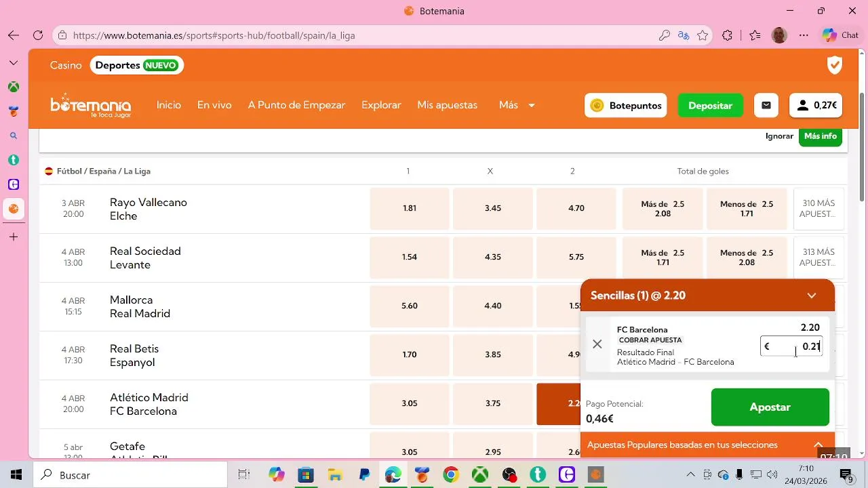Open account balance 0,27€ menu

816,105
